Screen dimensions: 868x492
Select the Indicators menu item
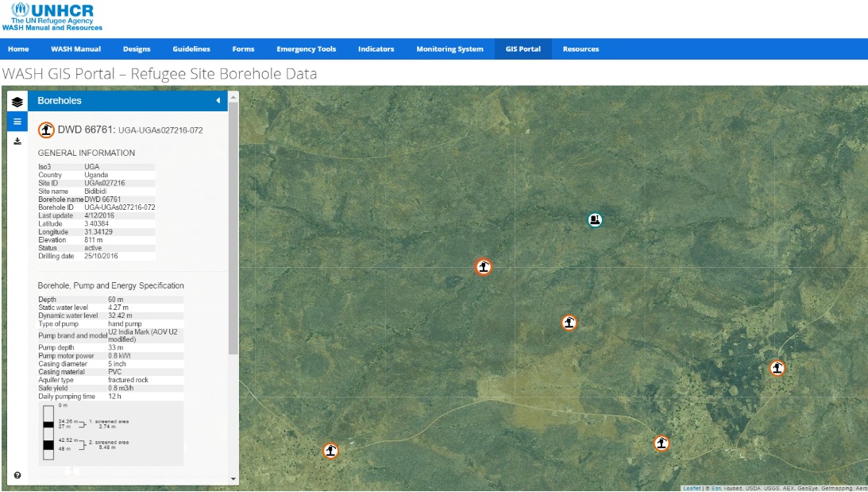(376, 48)
